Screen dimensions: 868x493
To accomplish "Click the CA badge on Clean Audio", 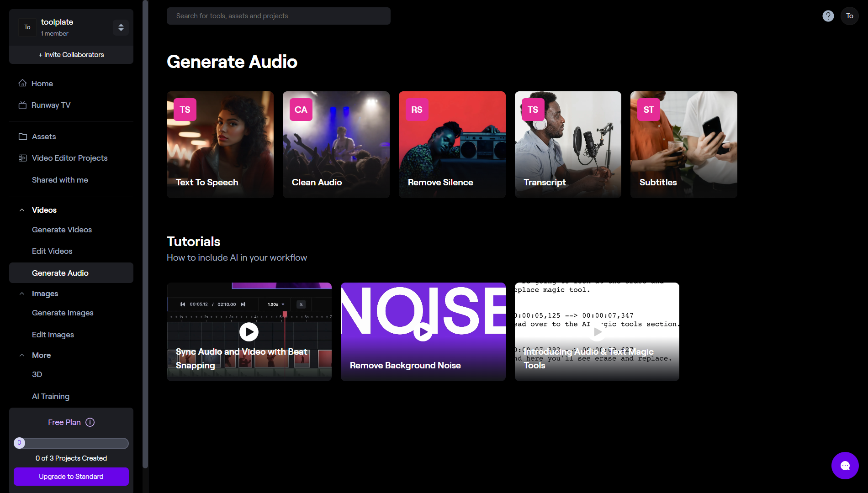I will tap(301, 110).
